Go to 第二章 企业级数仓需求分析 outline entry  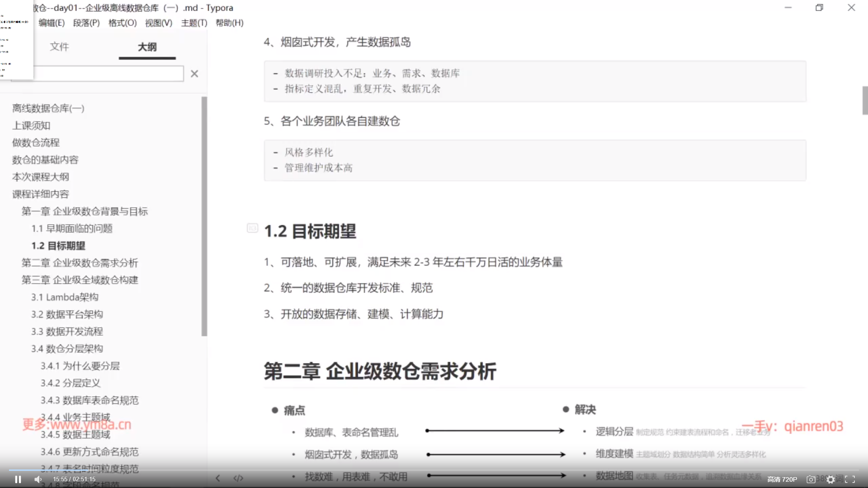[80, 263]
